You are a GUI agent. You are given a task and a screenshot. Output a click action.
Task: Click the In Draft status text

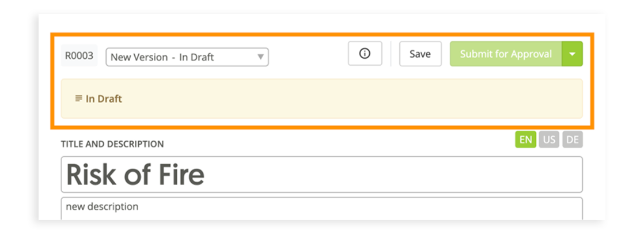coord(104,99)
